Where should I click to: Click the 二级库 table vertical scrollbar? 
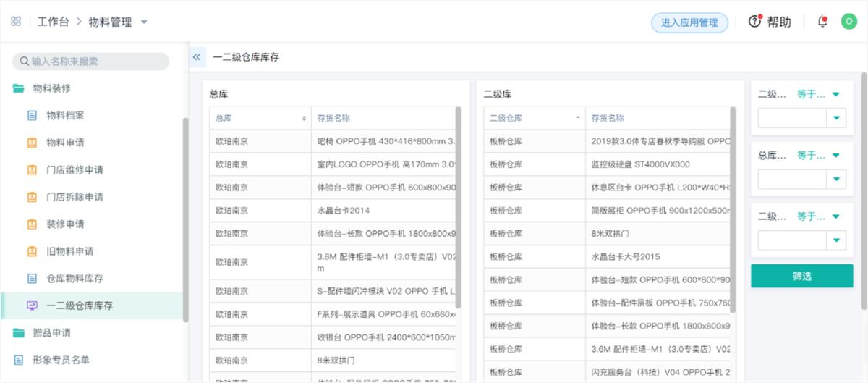(733, 210)
